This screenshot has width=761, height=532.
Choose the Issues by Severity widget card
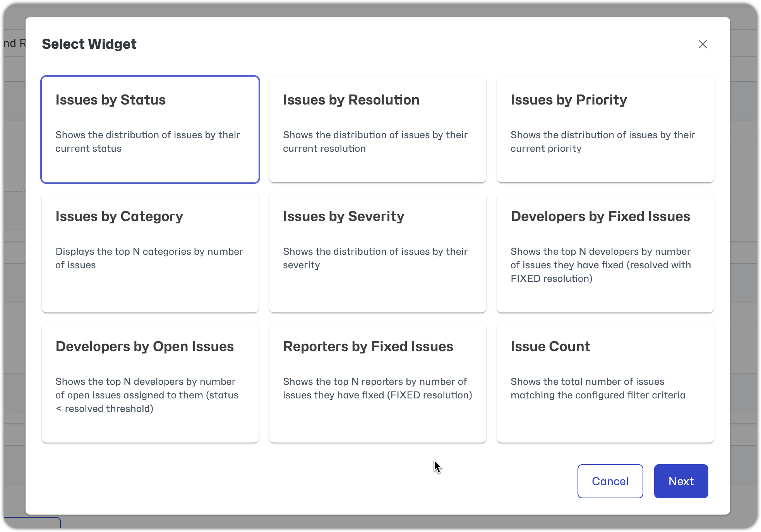coord(377,253)
